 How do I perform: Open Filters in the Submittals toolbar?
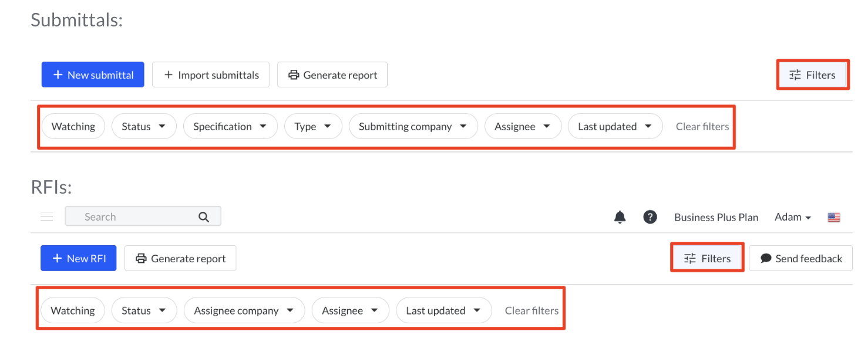(812, 75)
